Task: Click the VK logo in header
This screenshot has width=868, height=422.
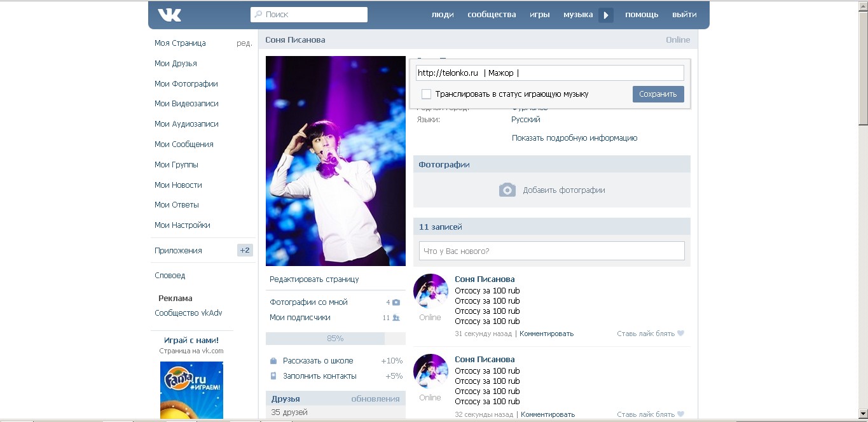Action: click(x=169, y=15)
